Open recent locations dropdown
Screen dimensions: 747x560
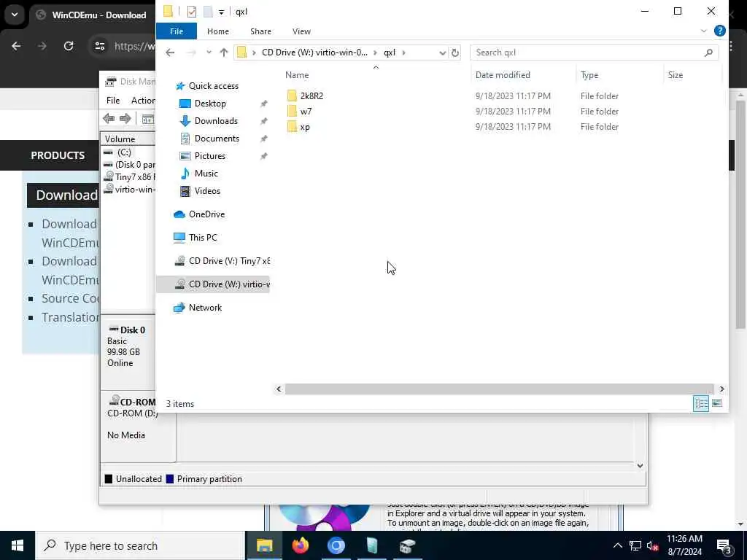[x=209, y=52]
